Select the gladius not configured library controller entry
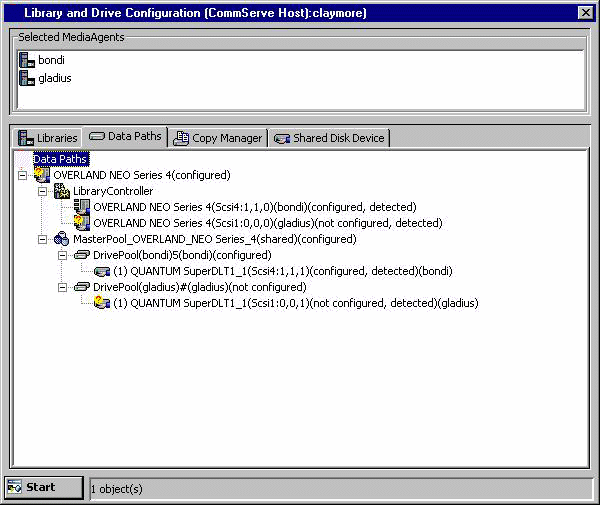Viewport: 600px width, 505px height. [x=267, y=223]
